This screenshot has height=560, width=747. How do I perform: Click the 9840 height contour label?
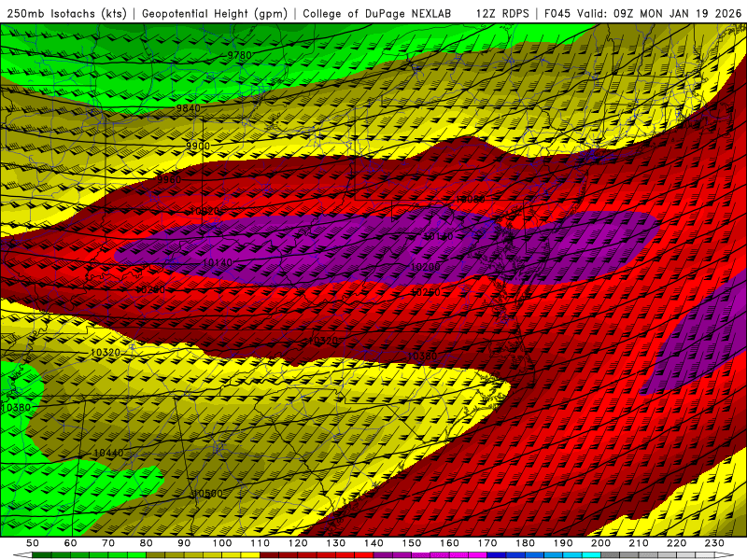189,108
